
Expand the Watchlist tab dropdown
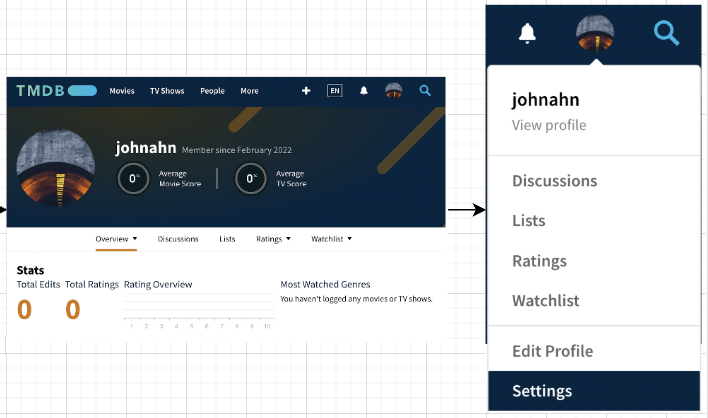[331, 239]
